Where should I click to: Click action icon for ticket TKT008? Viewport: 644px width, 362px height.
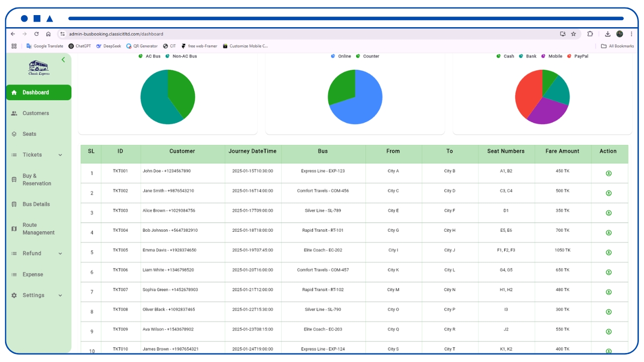609,312
